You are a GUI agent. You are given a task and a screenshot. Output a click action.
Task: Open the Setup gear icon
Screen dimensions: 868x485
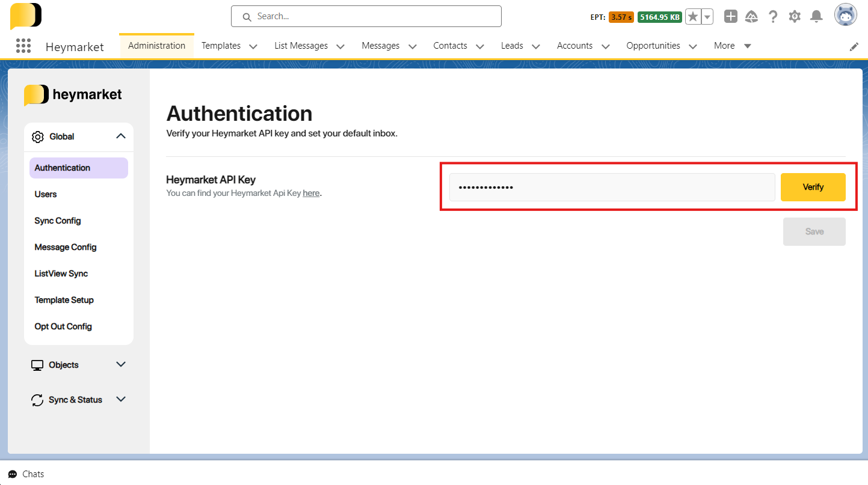click(795, 17)
